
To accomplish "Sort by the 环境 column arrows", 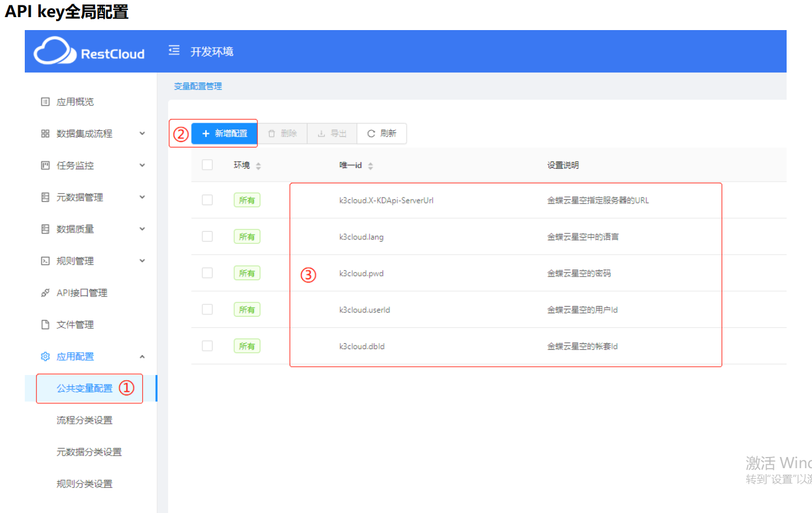I will [258, 166].
